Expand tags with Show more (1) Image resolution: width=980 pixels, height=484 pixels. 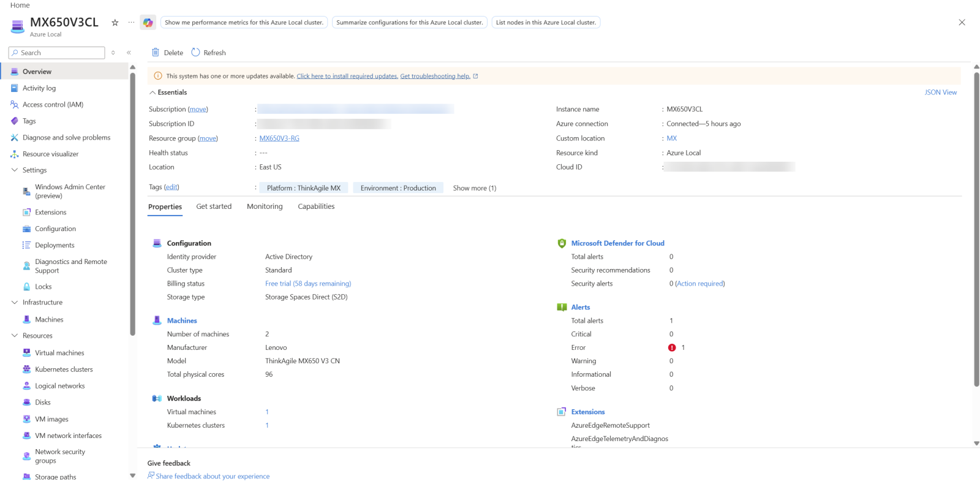click(x=475, y=188)
